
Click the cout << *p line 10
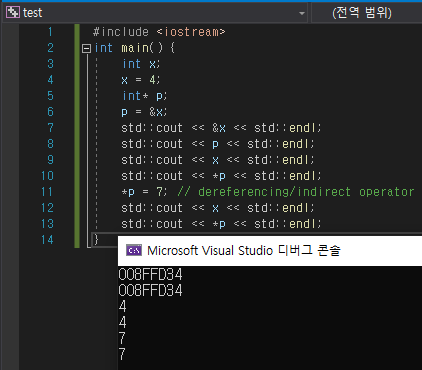(x=221, y=176)
